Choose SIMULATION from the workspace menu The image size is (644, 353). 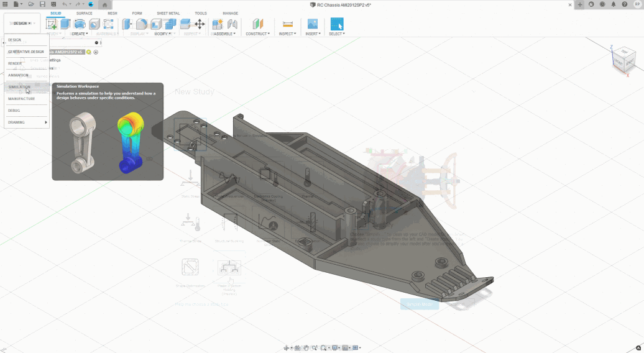[x=19, y=87]
